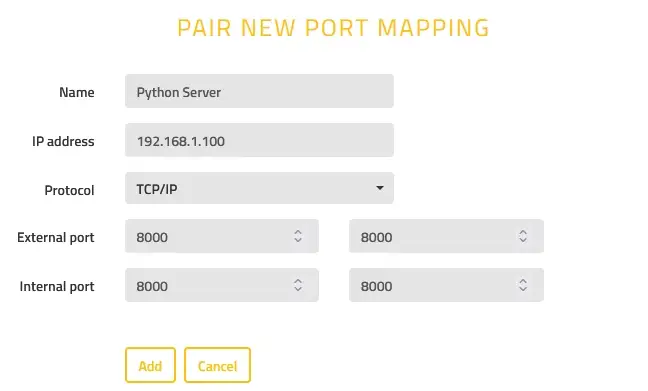The height and width of the screenshot is (391, 648).
Task: Click the Cancel button
Action: pos(217,365)
